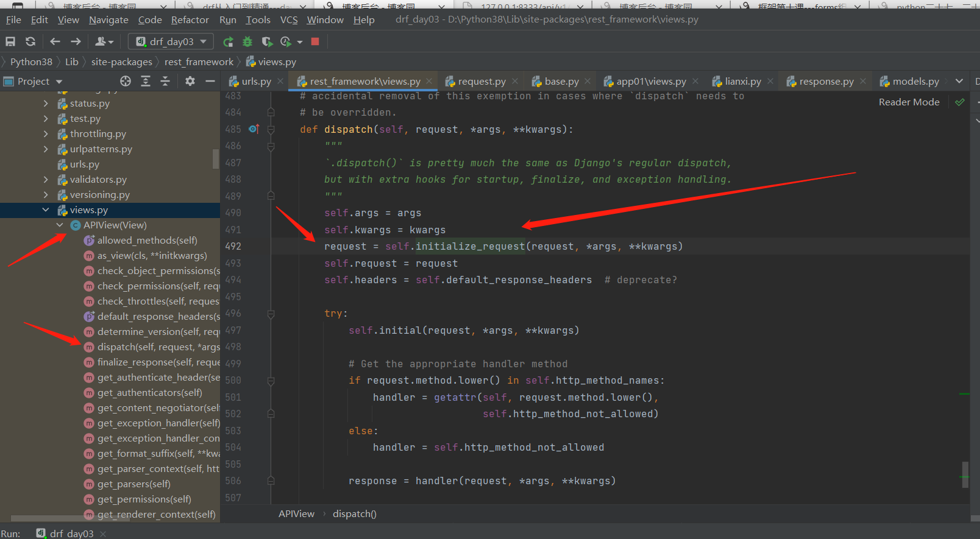Toggle the fold marker on line 485
This screenshot has width=980, height=539.
coord(271,129)
